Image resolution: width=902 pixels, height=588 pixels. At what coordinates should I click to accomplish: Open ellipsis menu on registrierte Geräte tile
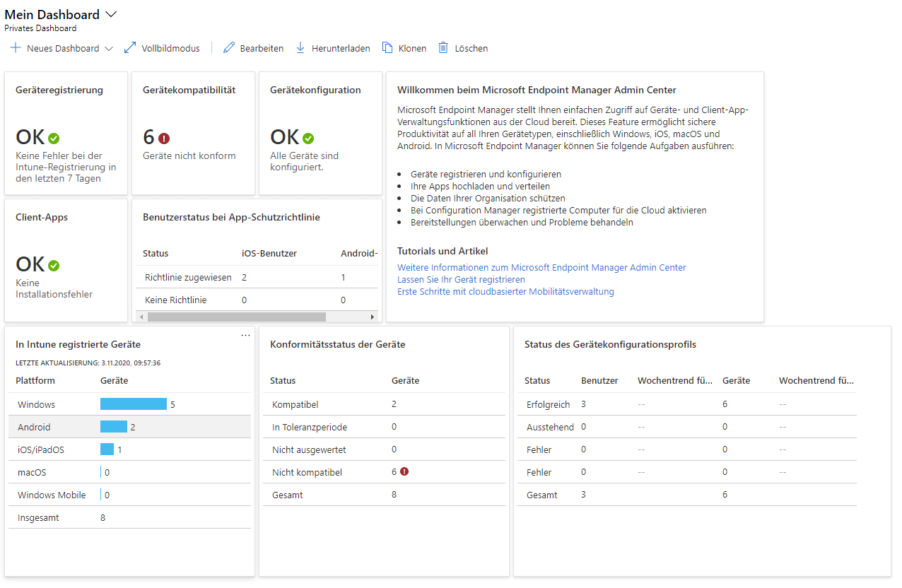point(245,335)
